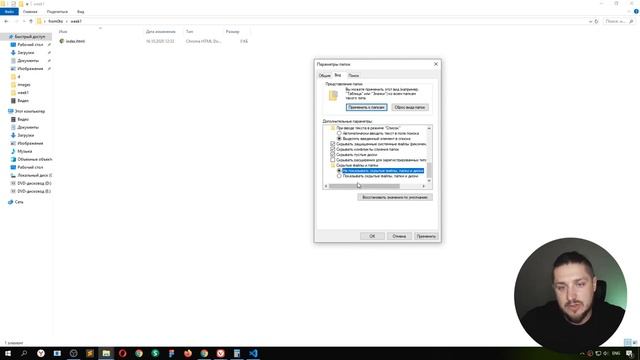
Task: Select 'Автоматически вводить текст в поле поиска' radio
Action: 339,133
